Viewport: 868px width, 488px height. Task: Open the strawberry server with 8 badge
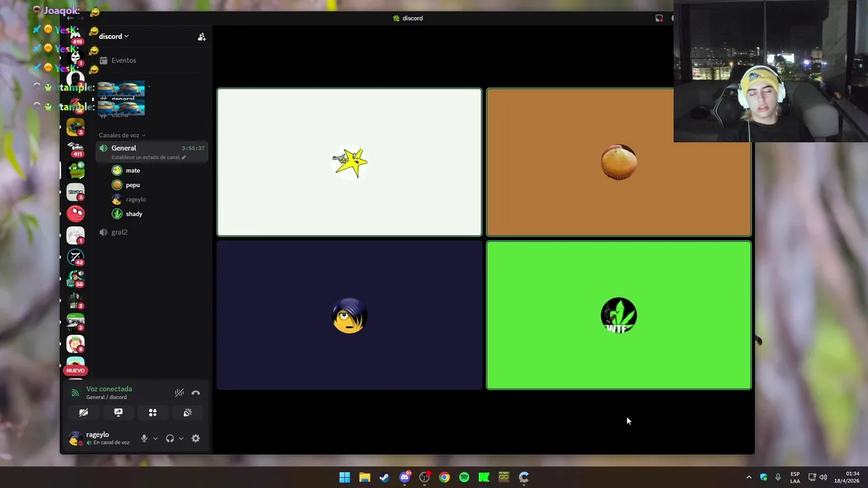tap(75, 344)
